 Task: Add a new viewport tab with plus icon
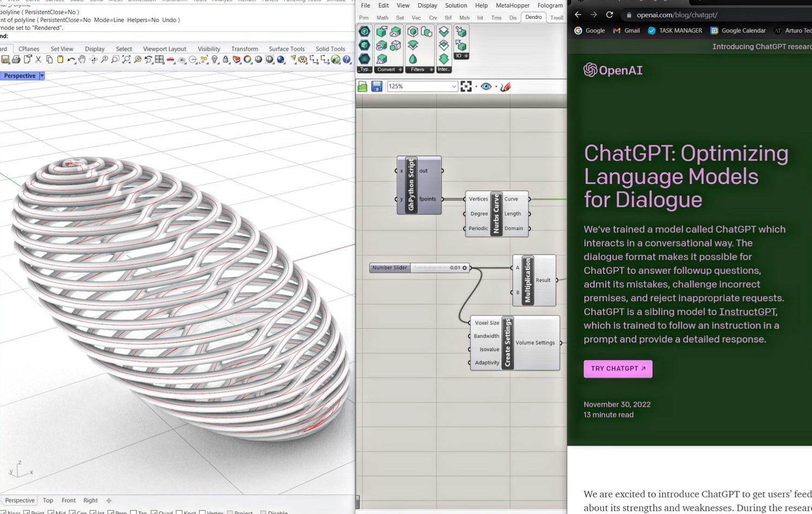[109, 500]
